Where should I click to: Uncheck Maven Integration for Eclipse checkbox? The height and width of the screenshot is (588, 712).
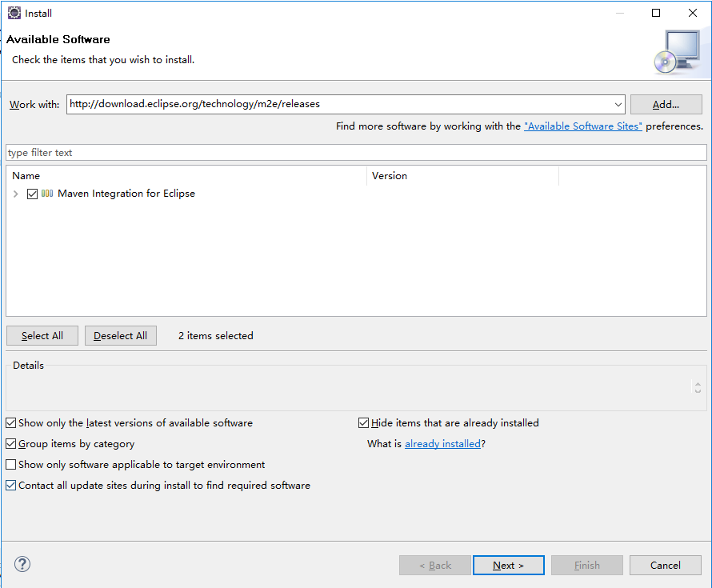pos(32,194)
